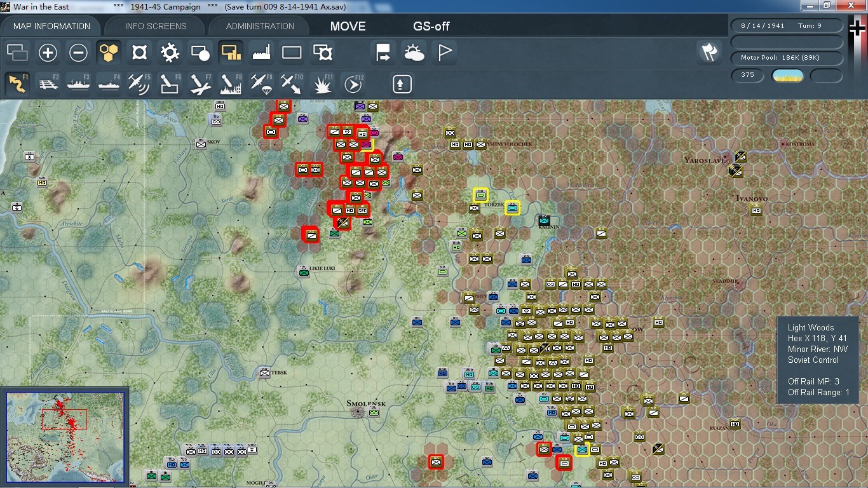Select the HQ counter below Ivanovo
Screen dimensions: 868x488
756,210
